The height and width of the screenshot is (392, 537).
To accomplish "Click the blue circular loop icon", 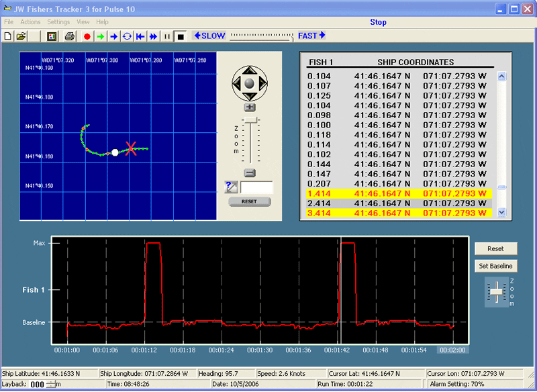I will 127,36.
